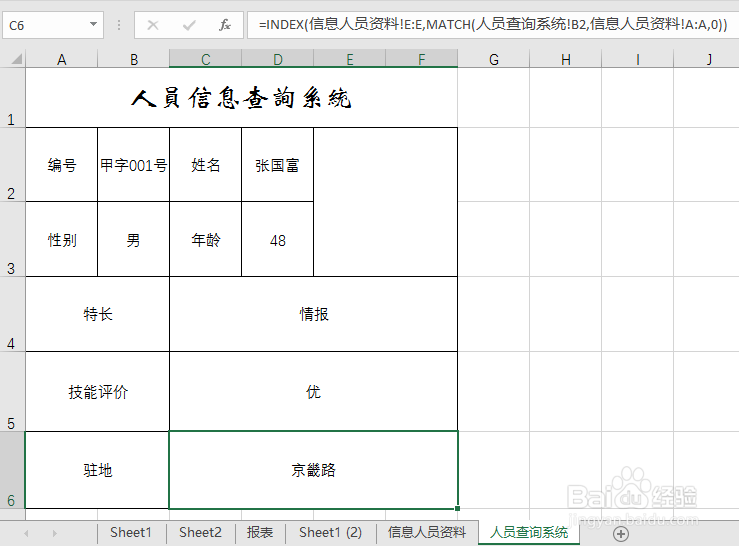Select column I header

(x=638, y=59)
